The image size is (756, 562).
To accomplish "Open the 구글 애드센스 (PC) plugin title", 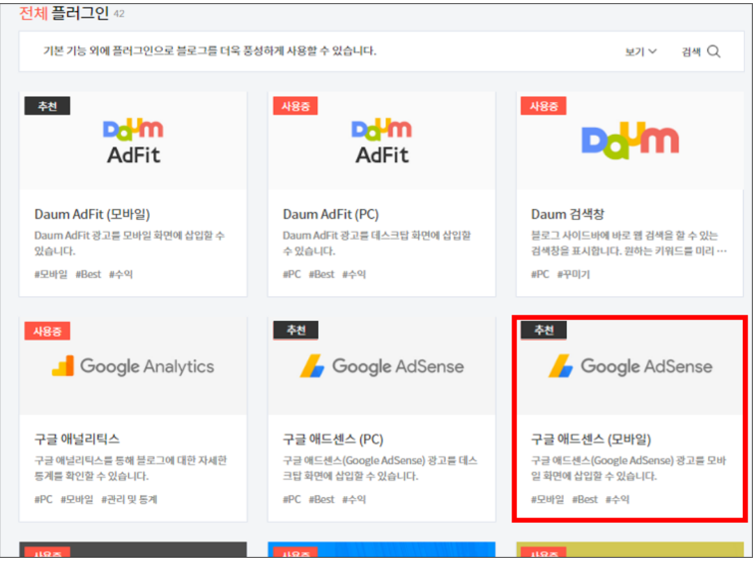I will [333, 439].
